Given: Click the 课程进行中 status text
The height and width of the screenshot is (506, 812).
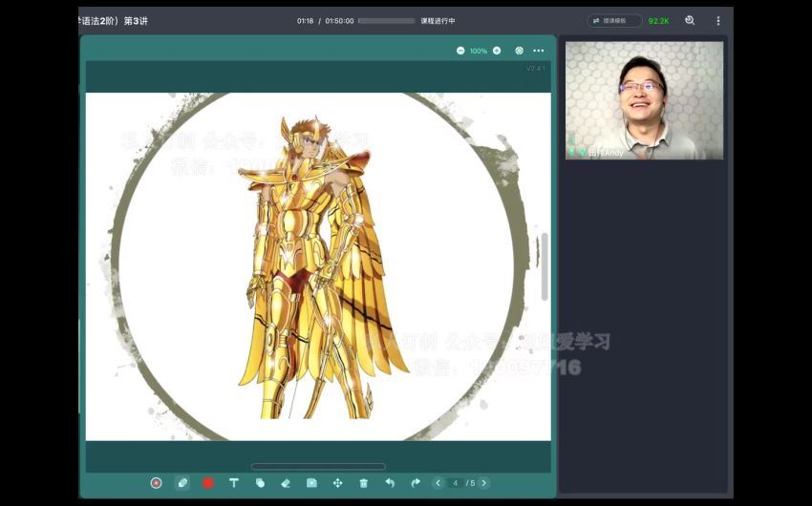Looking at the screenshot, I should [438, 21].
